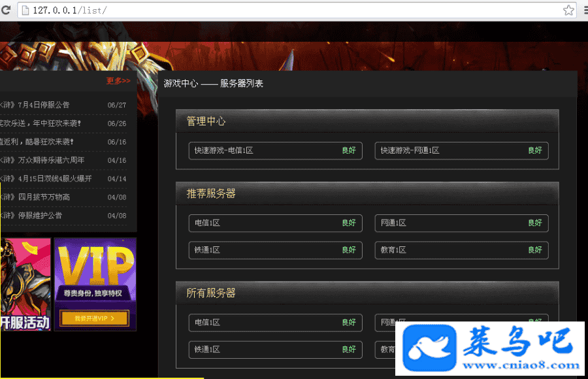
Task: Click the 推荐服务器 section header
Action: [x=367, y=193]
